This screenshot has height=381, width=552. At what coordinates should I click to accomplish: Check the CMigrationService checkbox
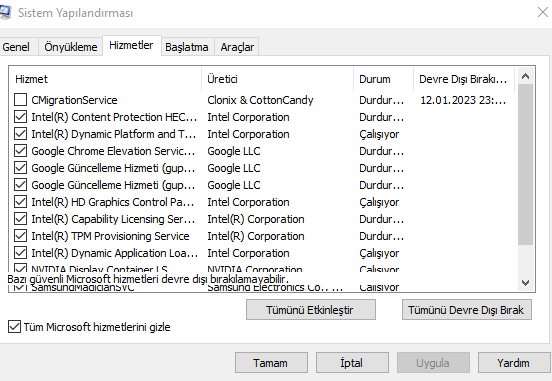[20, 100]
